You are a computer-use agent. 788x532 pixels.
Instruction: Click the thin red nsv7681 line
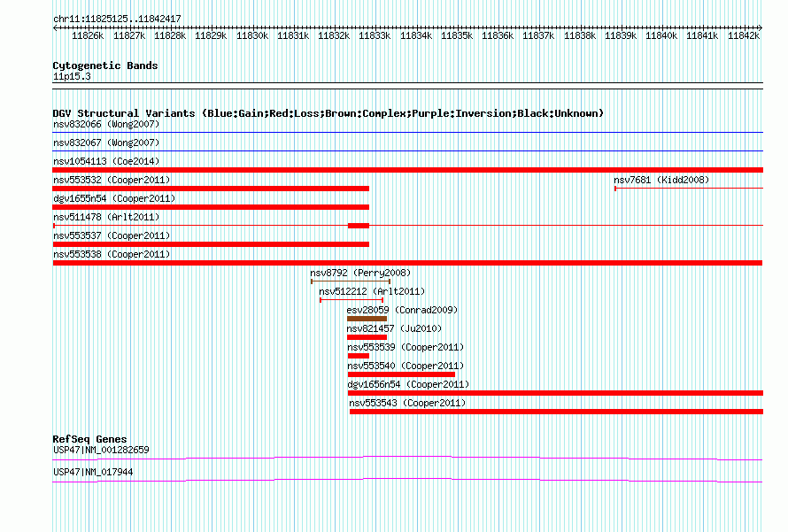pos(689,189)
